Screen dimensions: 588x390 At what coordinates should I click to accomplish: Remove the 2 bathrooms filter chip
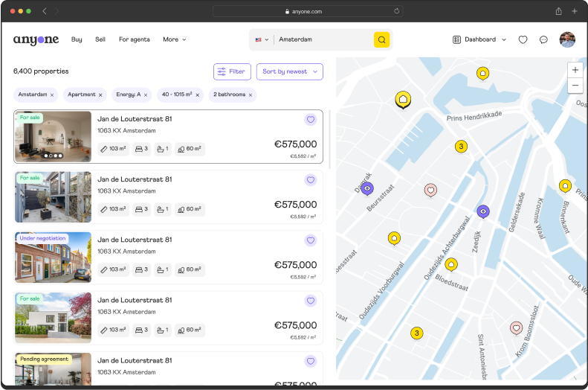click(251, 95)
